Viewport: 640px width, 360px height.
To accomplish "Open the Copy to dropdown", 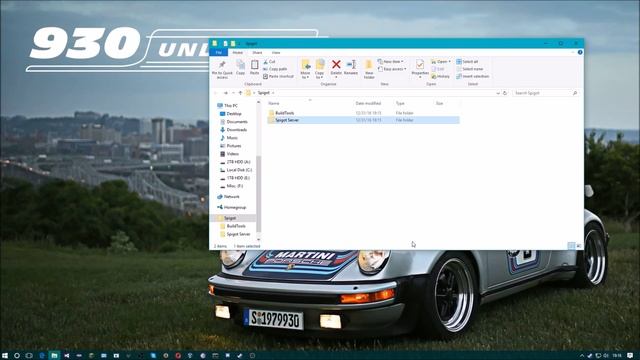I will click(x=320, y=69).
